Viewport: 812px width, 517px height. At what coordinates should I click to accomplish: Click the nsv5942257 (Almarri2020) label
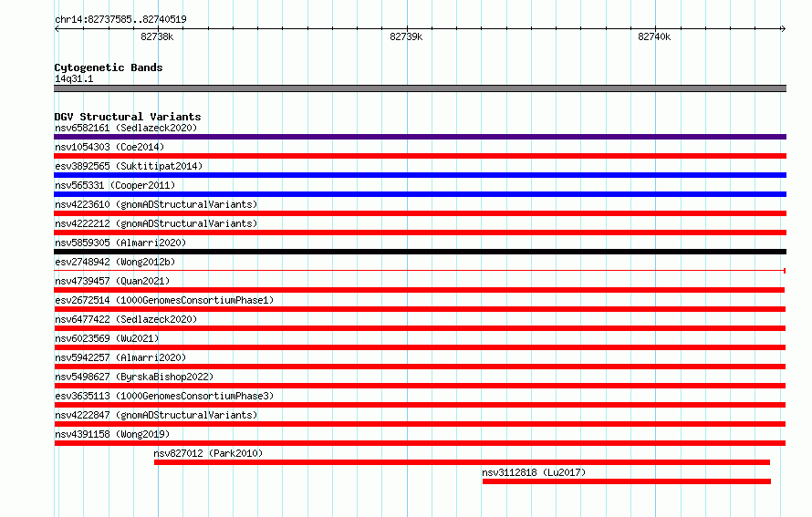pos(120,357)
